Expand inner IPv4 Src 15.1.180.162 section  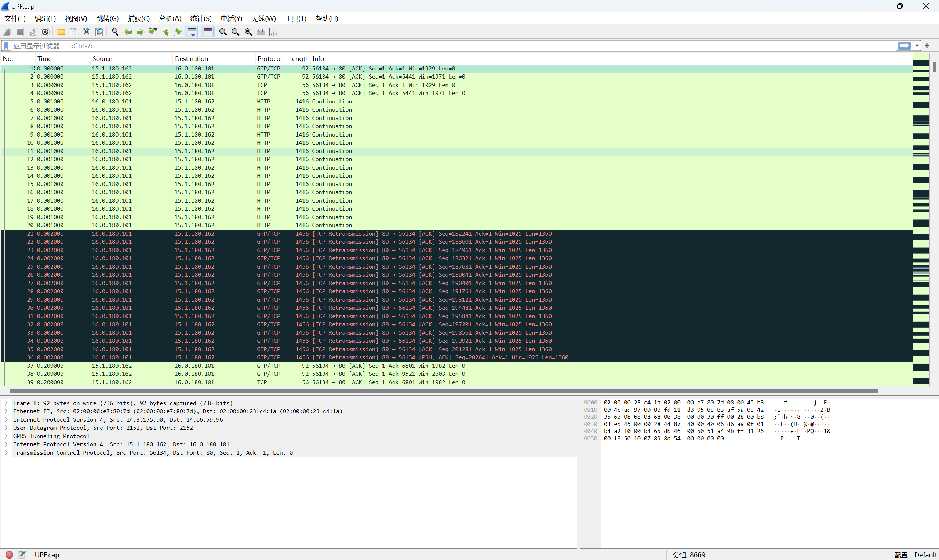pyautogui.click(x=6, y=444)
